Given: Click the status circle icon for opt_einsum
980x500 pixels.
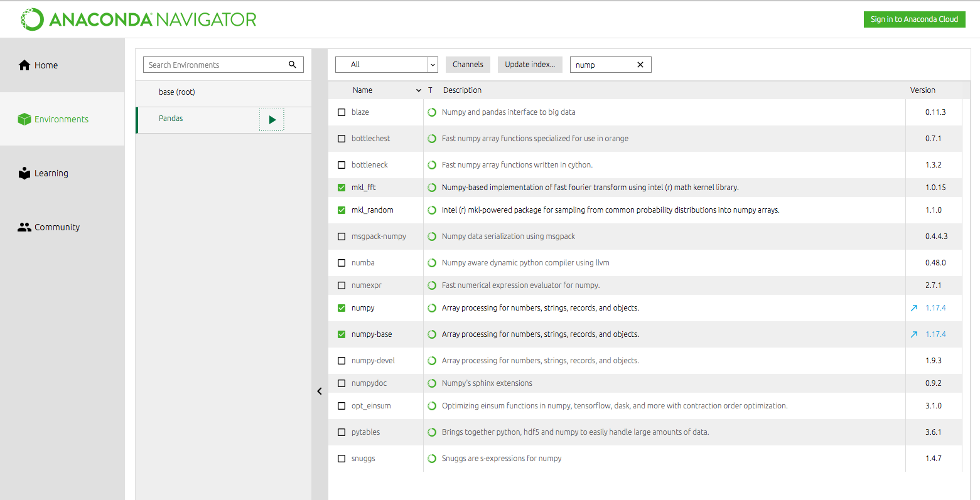Looking at the screenshot, I should click(432, 406).
